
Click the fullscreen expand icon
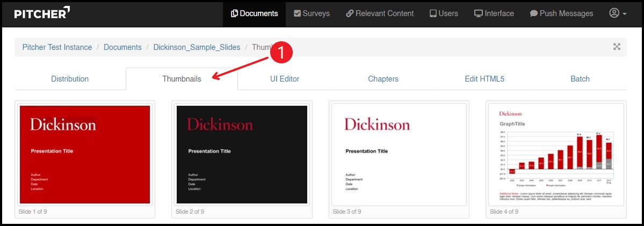coord(617,47)
